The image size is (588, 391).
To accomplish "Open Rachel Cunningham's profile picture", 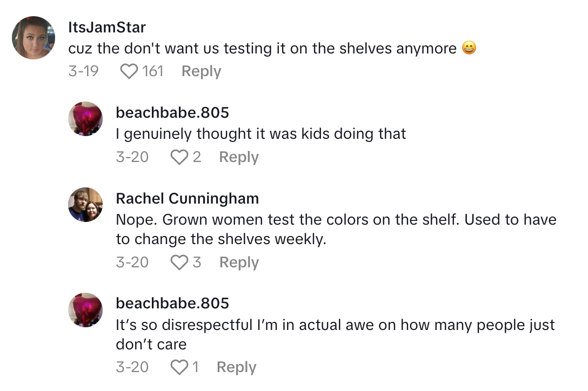I will 85,205.
